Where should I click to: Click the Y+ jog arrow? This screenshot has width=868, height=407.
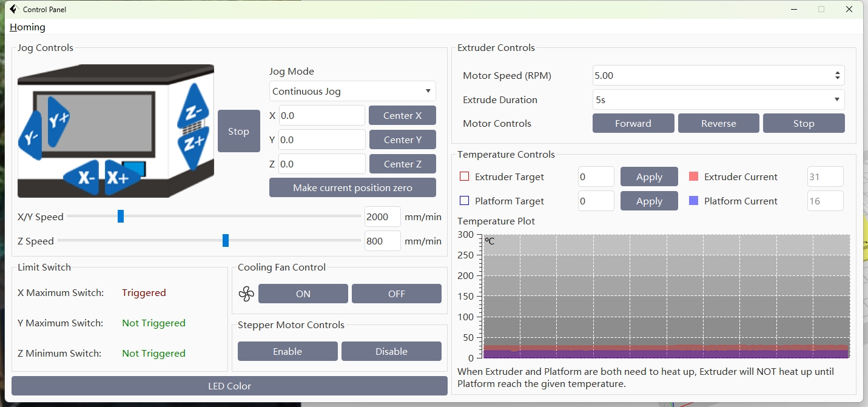pos(59,118)
